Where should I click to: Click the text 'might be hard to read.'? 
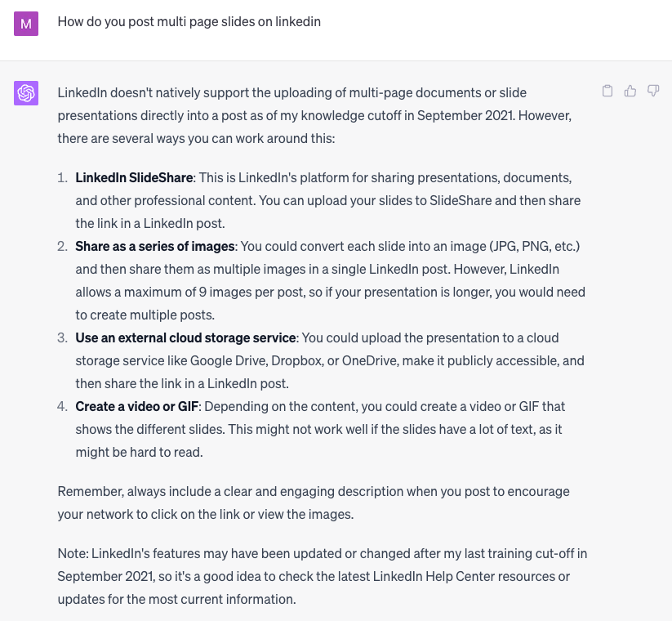click(x=140, y=453)
